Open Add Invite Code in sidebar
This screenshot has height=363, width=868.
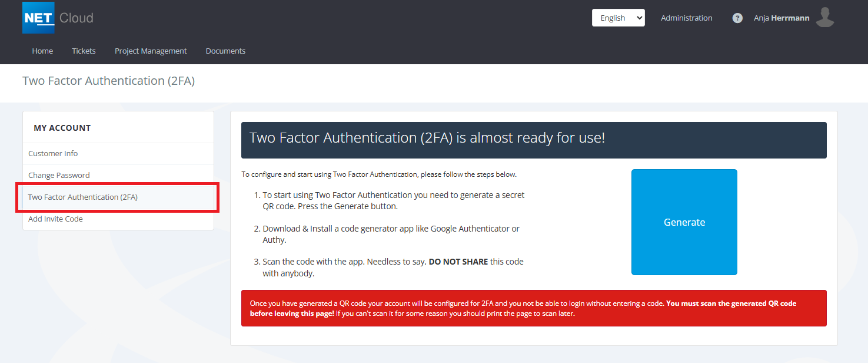click(x=55, y=219)
